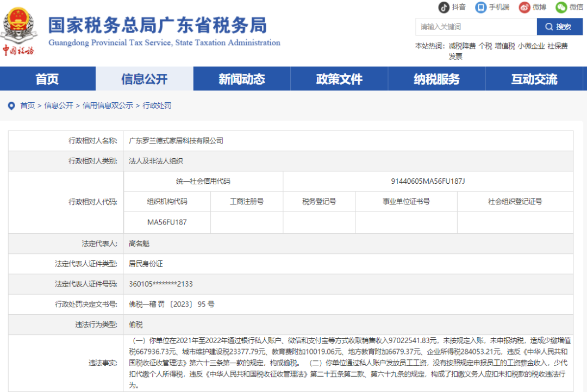Click the value 法人及非法人组织

(x=156, y=161)
